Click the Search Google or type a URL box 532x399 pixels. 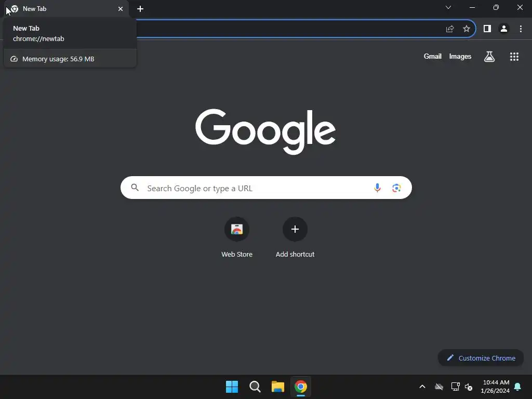pos(266,188)
